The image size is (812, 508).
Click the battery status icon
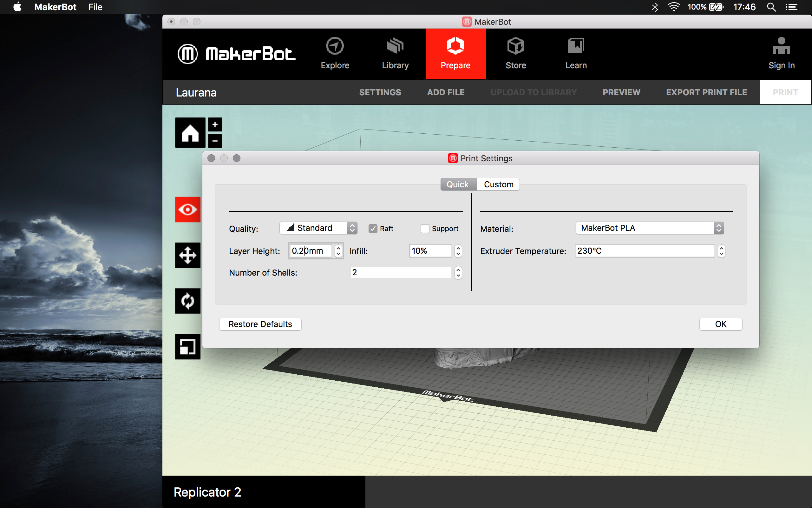tap(717, 7)
